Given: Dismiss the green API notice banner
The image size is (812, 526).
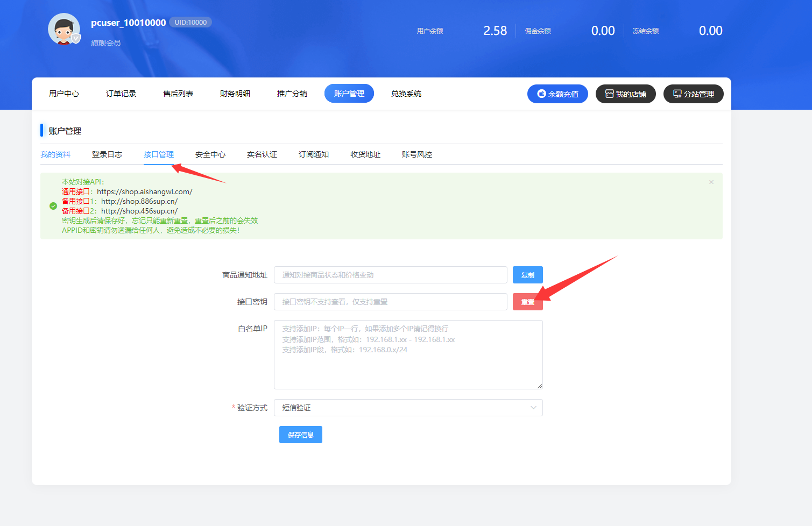Looking at the screenshot, I should 711,182.
